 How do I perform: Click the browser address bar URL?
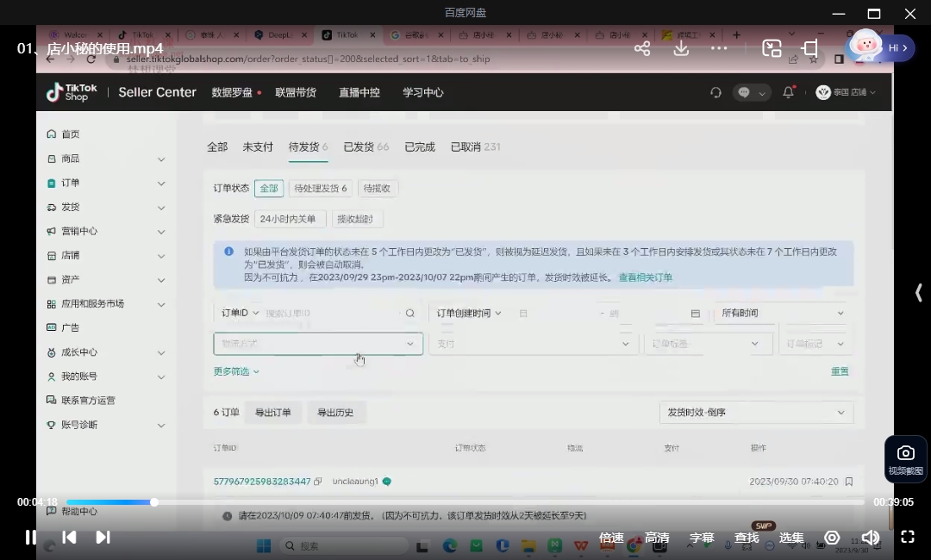click(308, 59)
